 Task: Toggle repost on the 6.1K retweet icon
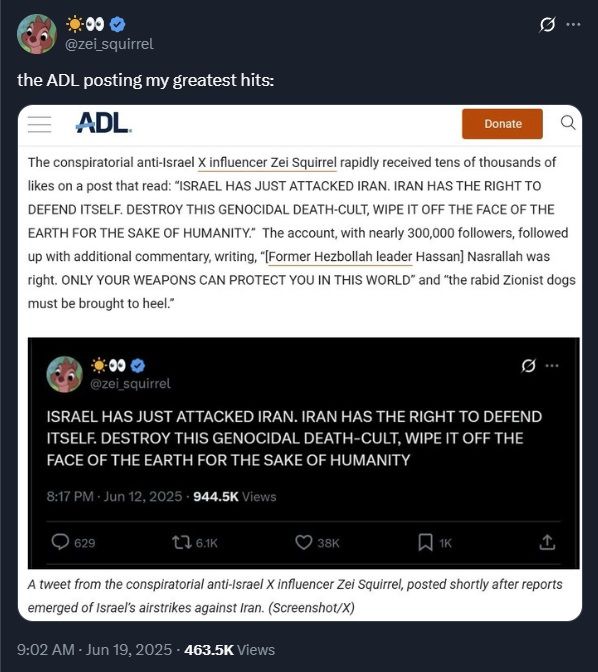pyautogui.click(x=182, y=543)
